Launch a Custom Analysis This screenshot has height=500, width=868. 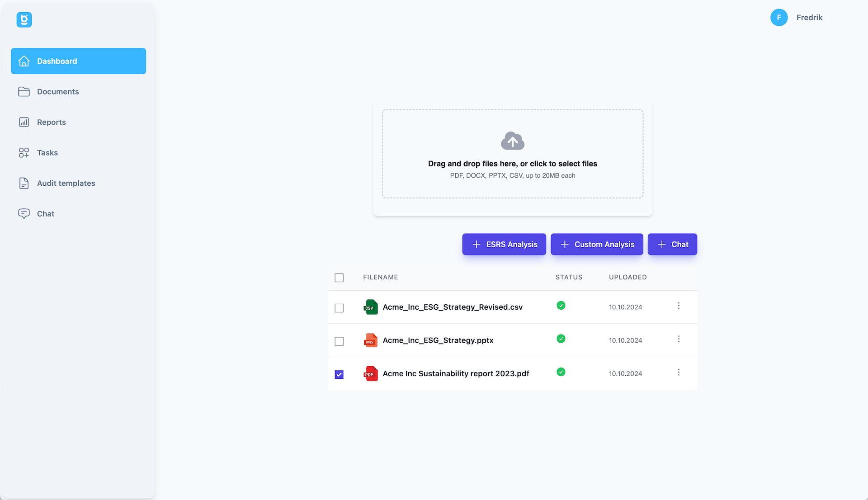click(597, 244)
